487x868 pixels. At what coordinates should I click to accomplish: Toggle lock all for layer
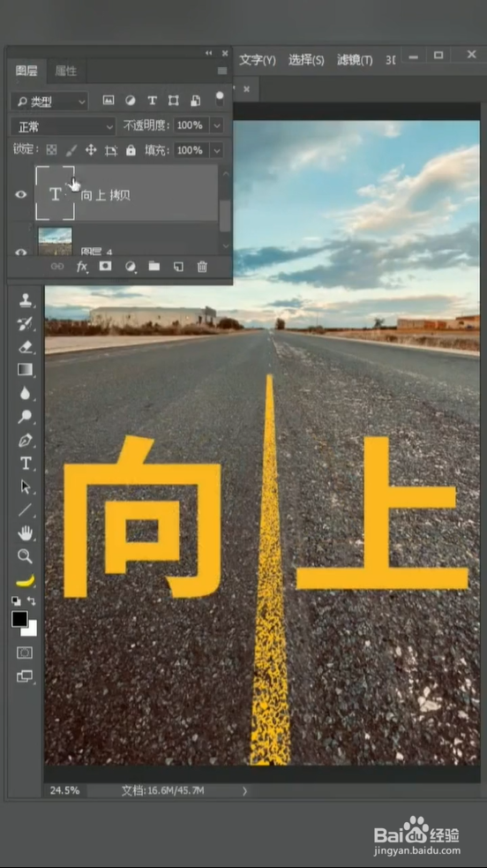pyautogui.click(x=131, y=150)
